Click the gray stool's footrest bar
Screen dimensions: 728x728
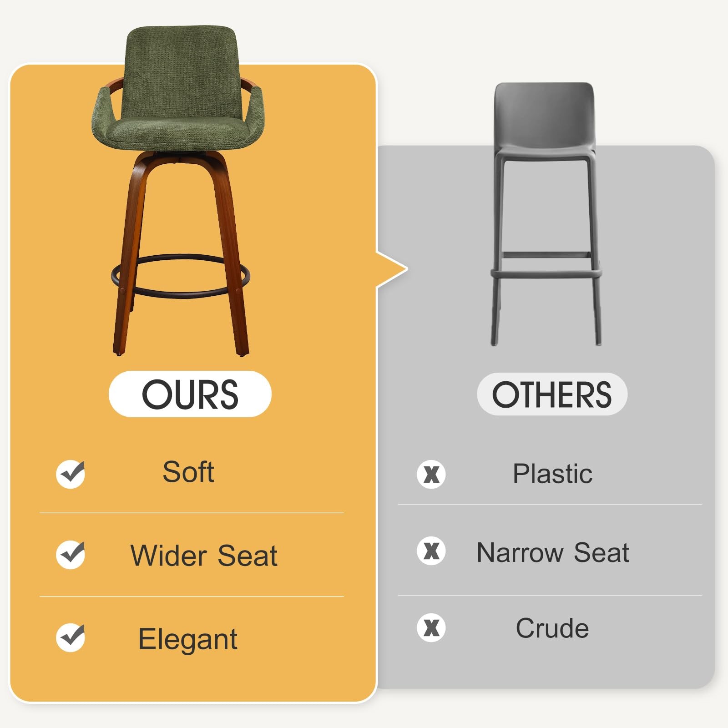click(546, 273)
